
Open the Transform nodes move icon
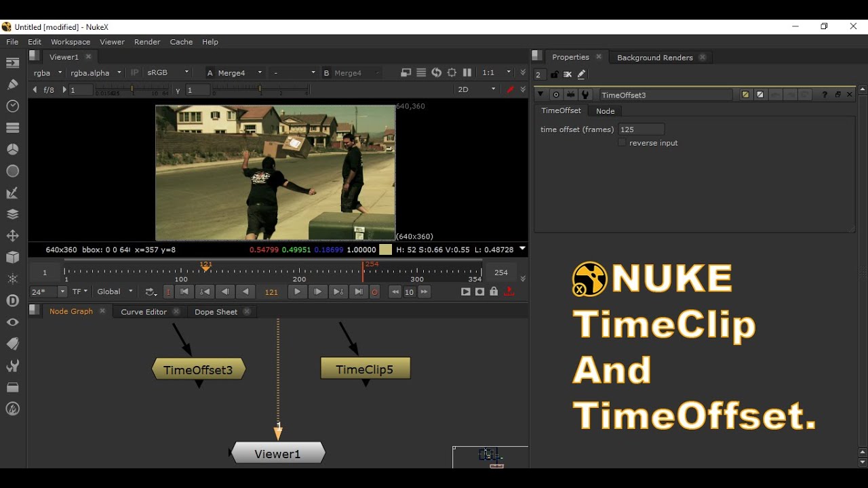(12, 236)
